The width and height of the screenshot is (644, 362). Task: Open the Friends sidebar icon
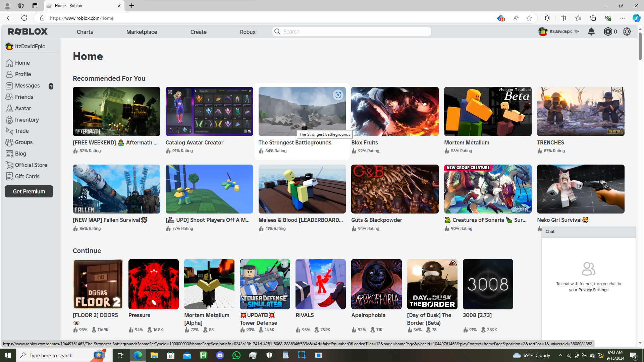tap(9, 97)
